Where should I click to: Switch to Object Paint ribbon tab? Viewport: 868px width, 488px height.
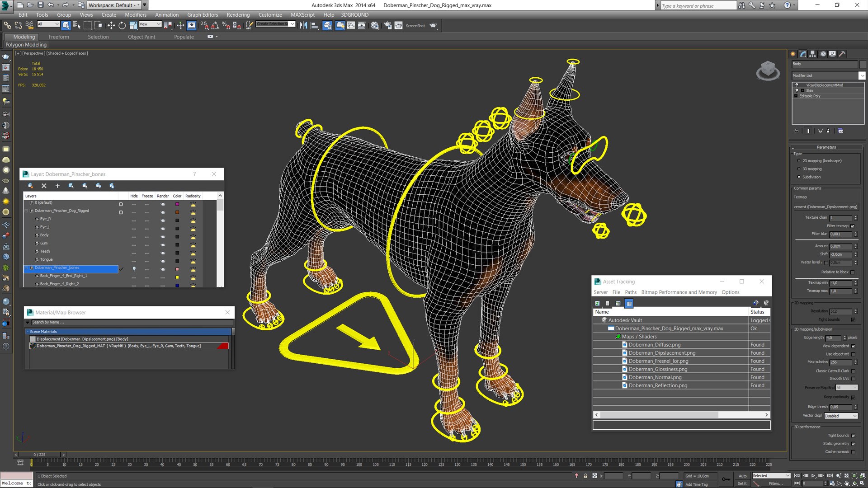142,37
